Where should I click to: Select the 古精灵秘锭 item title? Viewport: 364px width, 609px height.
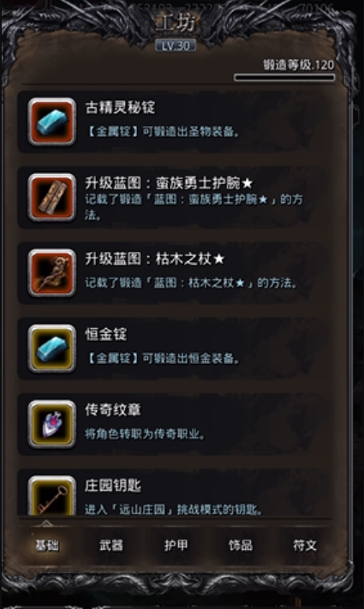(120, 108)
